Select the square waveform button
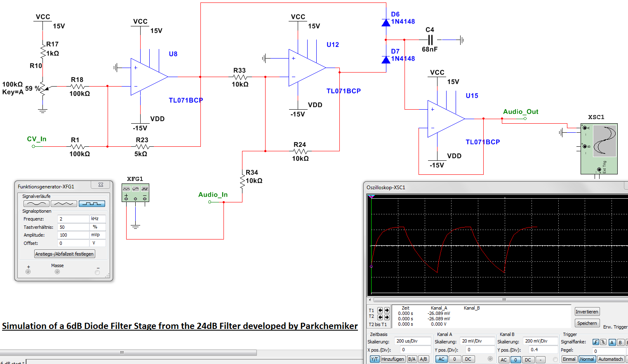Screen dimensions: 628x364 click(92, 204)
